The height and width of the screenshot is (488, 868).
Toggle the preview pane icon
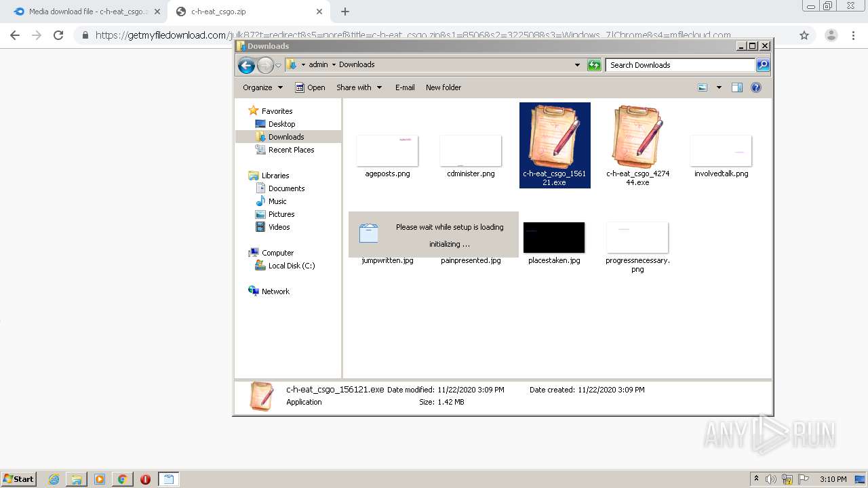[x=737, y=87]
